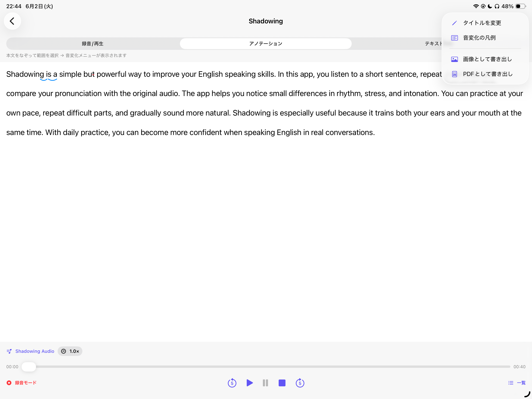Click the pencil icon for title edit
Image resolution: width=532 pixels, height=399 pixels.
[454, 23]
